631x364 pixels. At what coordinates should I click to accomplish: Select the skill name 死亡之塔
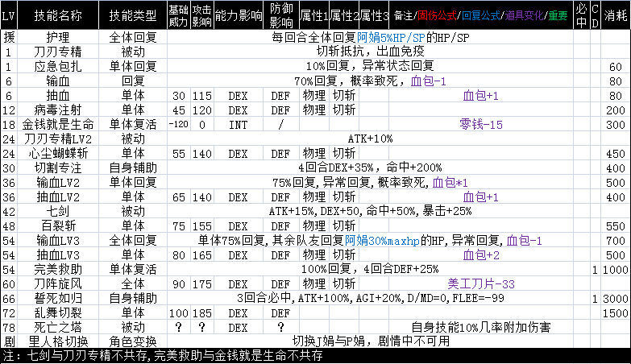(58, 327)
